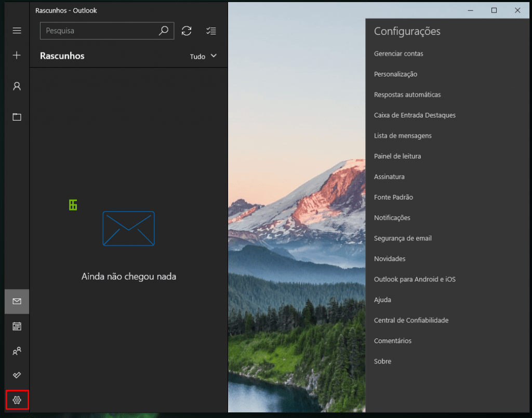Click in the Pesquisa search field
Viewport: 532px width, 418px height.
tap(99, 31)
